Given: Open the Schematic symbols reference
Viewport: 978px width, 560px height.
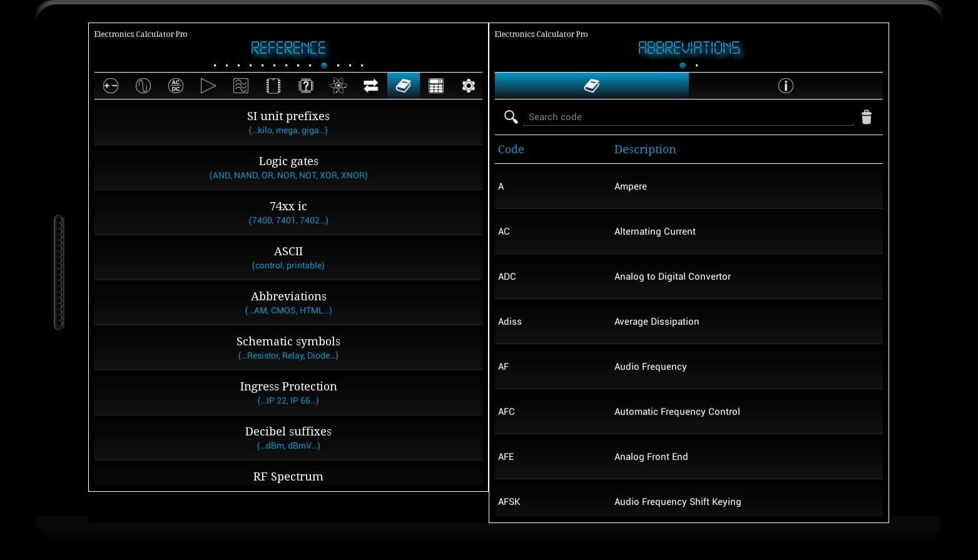Looking at the screenshot, I should coord(288,348).
